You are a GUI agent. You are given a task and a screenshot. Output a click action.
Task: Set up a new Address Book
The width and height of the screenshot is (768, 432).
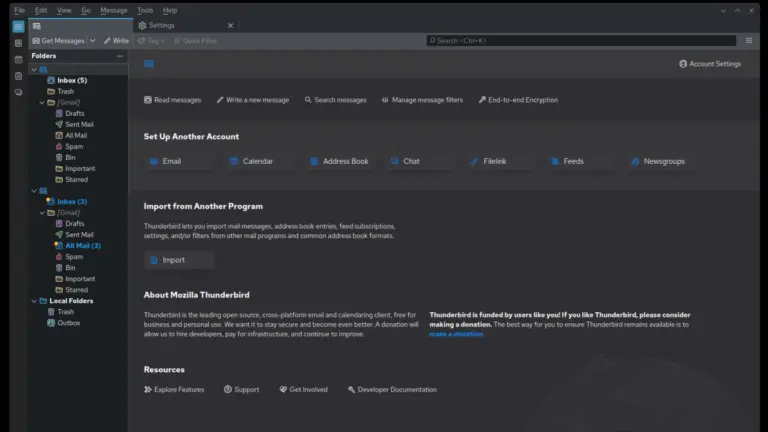click(339, 161)
